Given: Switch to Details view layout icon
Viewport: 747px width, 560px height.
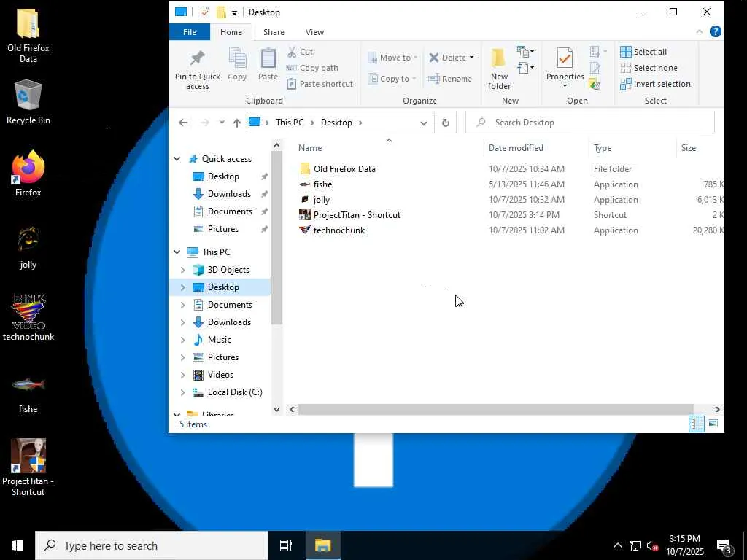Looking at the screenshot, I should pyautogui.click(x=697, y=424).
